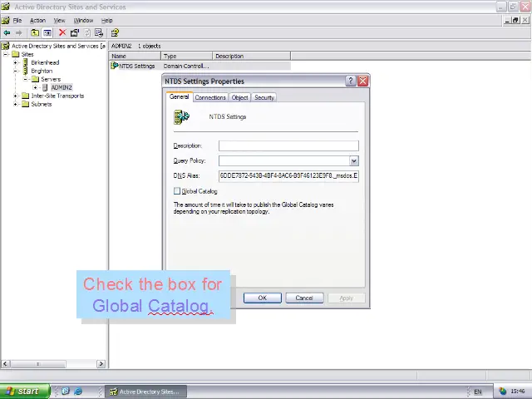Sort by the Type column header
Viewport: 532px width, 399px height.
(186, 56)
